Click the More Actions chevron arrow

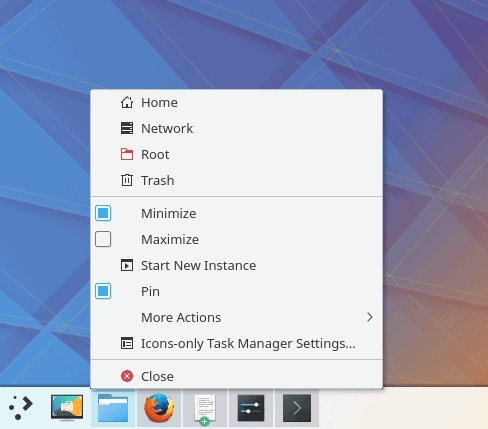pos(369,317)
